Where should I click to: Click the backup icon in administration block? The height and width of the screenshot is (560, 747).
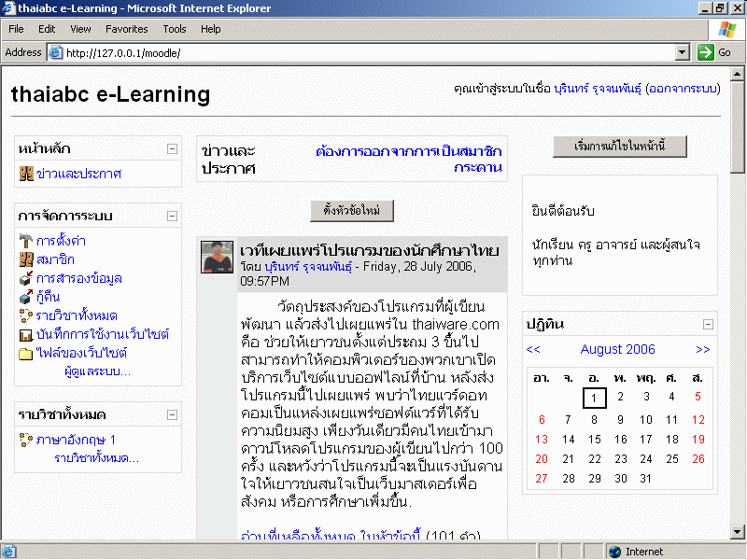pos(26,278)
